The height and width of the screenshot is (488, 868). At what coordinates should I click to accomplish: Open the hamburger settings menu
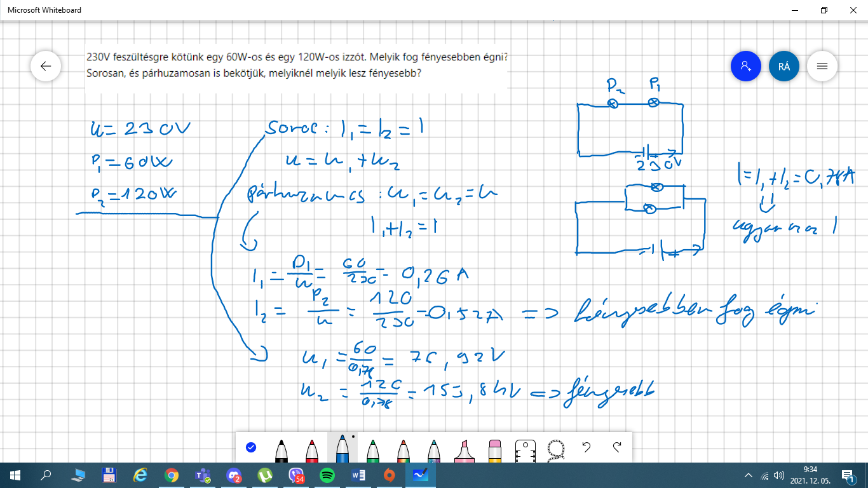click(x=822, y=66)
